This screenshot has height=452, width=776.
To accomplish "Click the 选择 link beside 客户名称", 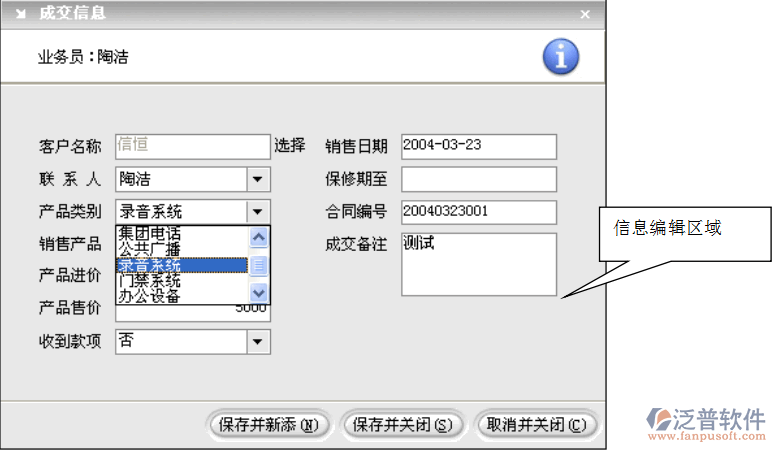I will 290,146.
